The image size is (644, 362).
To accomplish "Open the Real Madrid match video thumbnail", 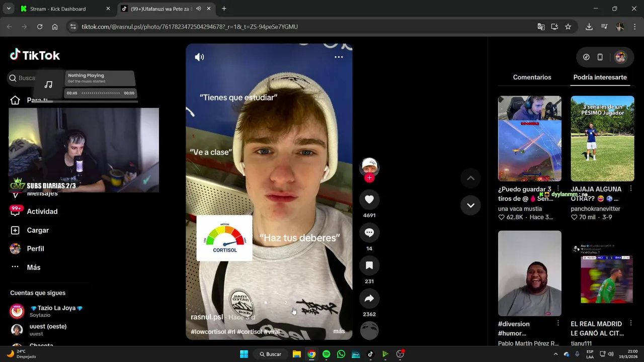I will [x=602, y=274].
